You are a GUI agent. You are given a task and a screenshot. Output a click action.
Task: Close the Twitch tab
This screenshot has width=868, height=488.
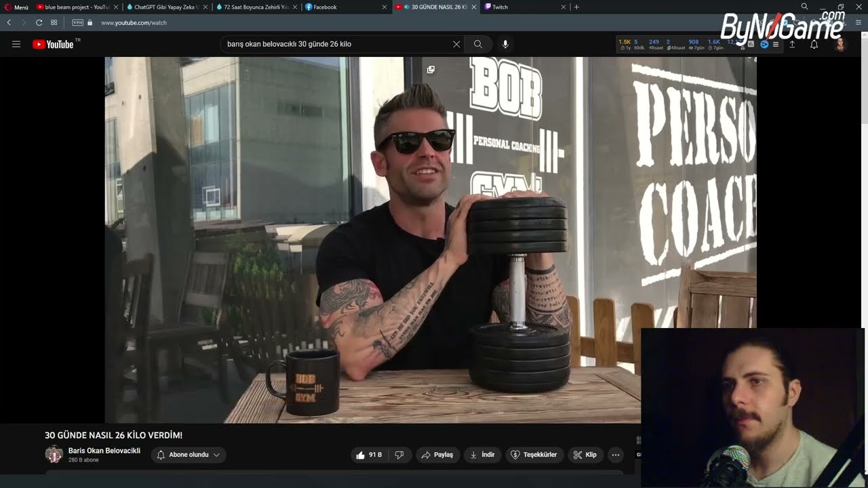(564, 7)
